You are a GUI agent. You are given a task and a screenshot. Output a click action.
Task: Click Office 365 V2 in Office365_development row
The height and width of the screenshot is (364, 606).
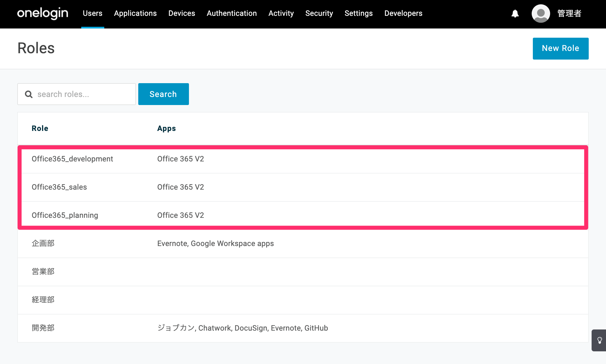[181, 159]
